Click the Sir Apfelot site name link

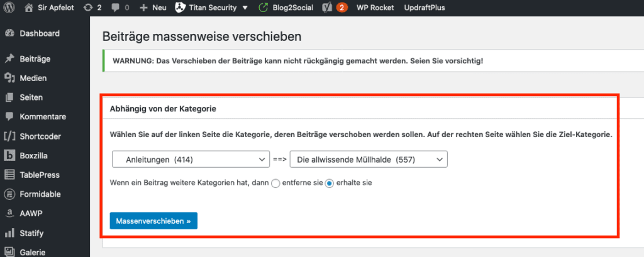(x=55, y=8)
